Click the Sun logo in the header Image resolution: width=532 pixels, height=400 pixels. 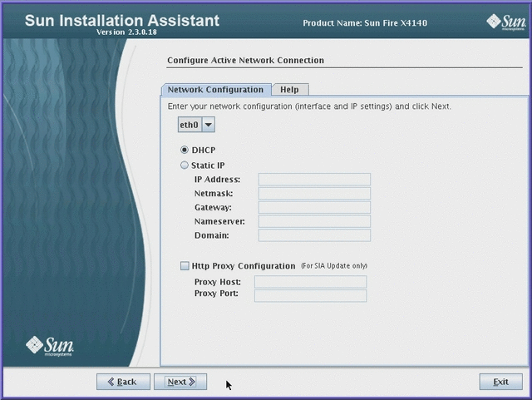tap(506, 22)
